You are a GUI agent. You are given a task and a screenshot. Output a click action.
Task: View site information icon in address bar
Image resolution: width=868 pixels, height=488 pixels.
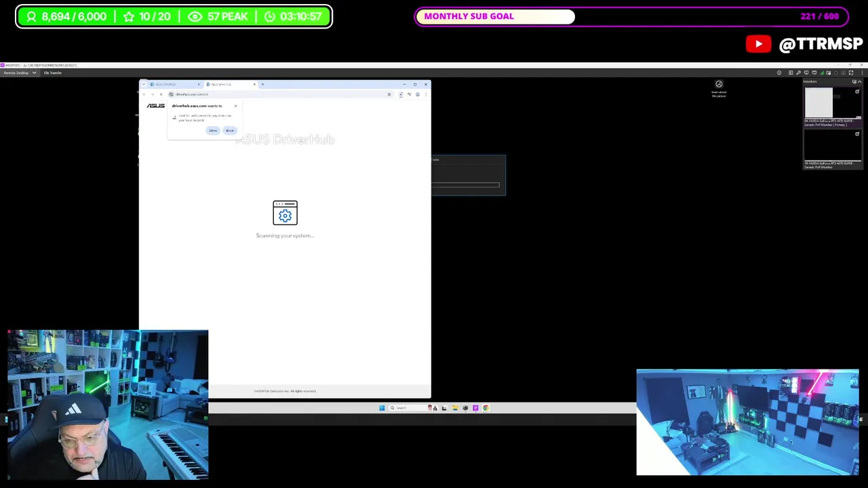pos(171,94)
